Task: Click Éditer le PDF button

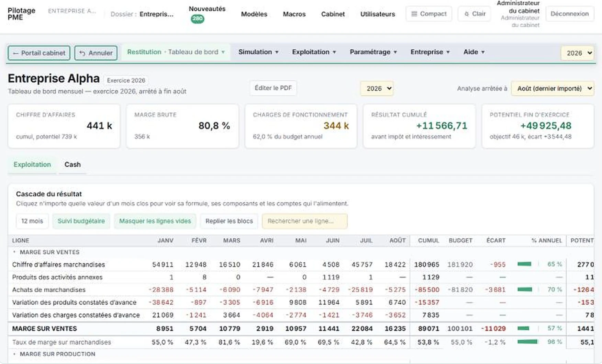Action: 273,88
